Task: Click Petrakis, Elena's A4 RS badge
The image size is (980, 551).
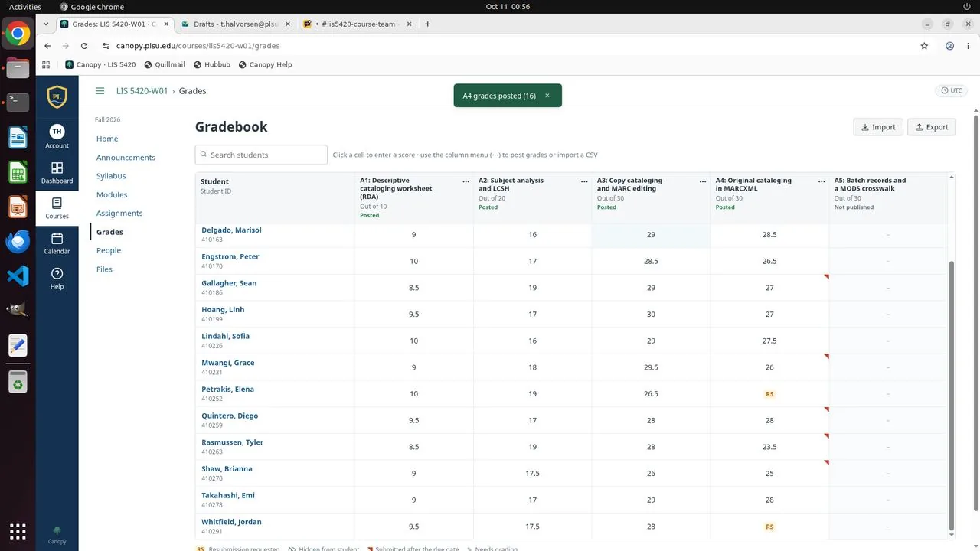Action: point(769,394)
